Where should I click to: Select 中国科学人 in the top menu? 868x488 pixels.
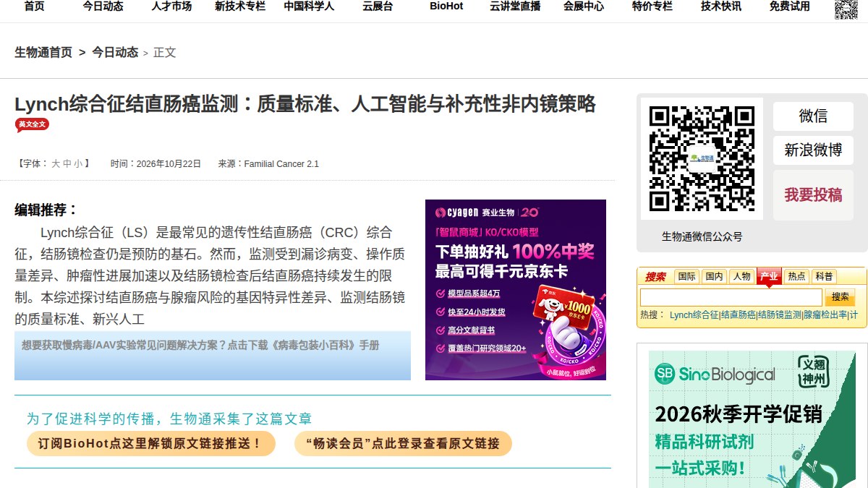pos(309,7)
